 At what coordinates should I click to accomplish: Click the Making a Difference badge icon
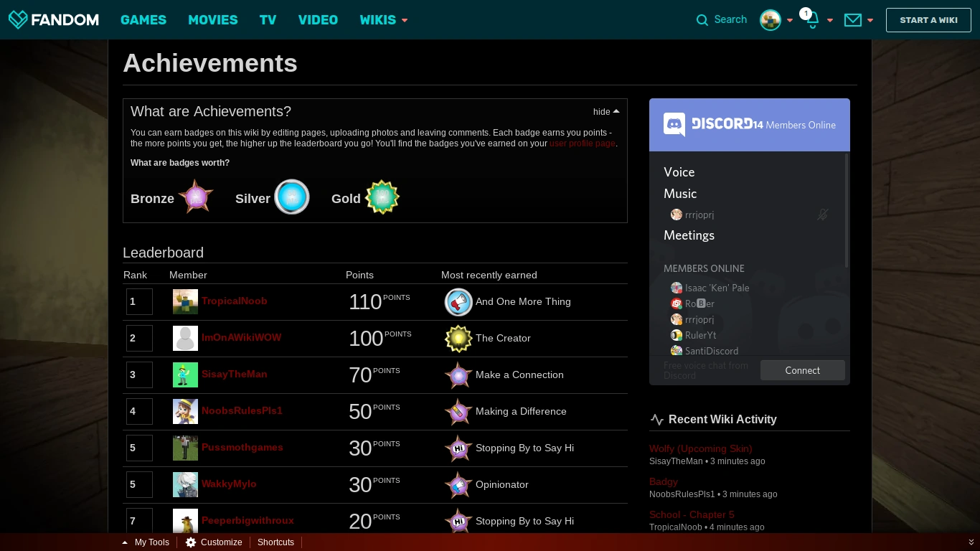[458, 412]
